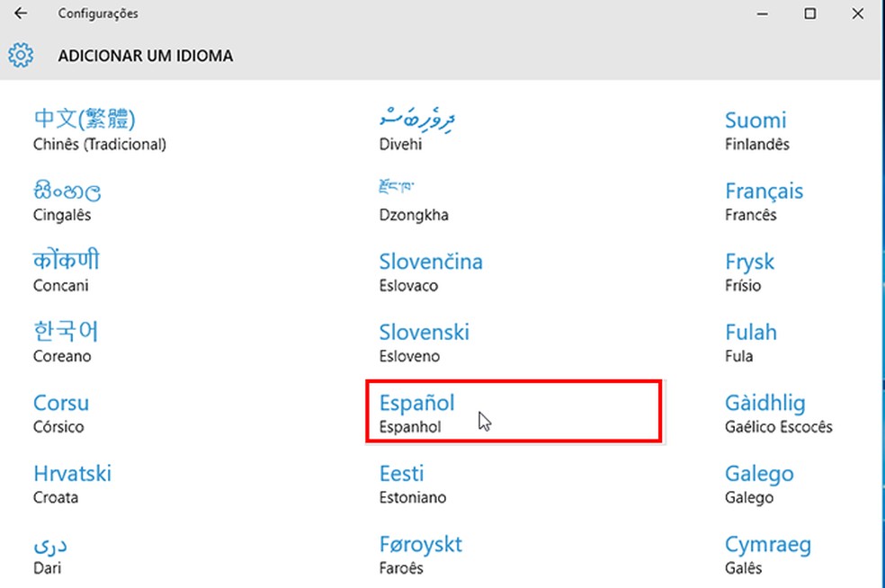The width and height of the screenshot is (885, 588).
Task: Pick Concani from the language list
Action: (67, 272)
